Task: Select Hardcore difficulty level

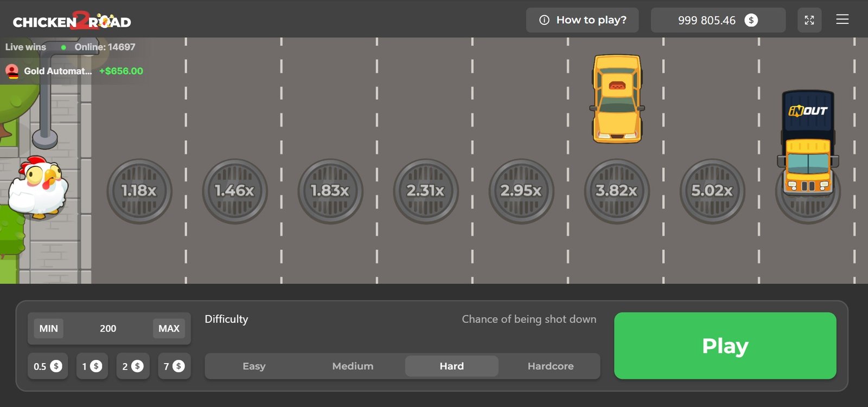Action: click(x=550, y=366)
